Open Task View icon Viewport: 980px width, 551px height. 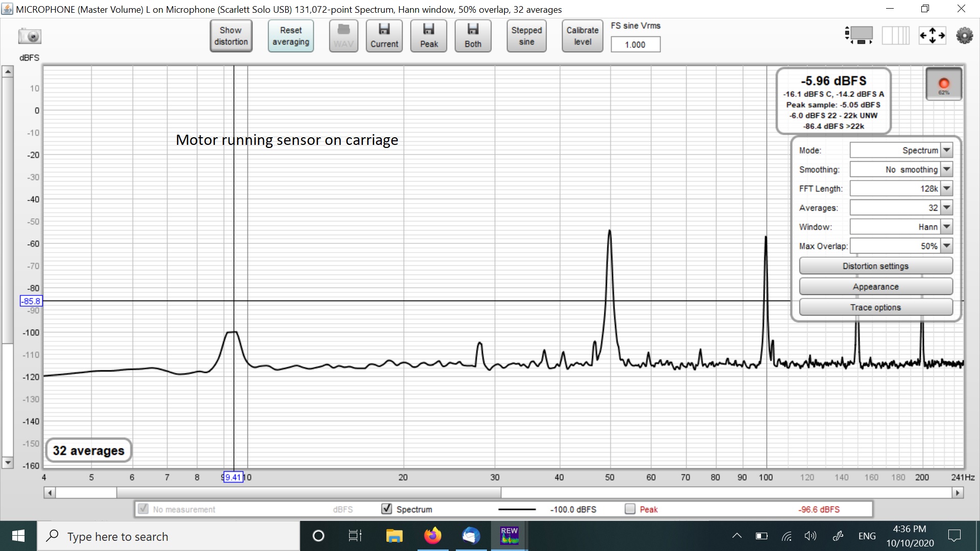[355, 536]
